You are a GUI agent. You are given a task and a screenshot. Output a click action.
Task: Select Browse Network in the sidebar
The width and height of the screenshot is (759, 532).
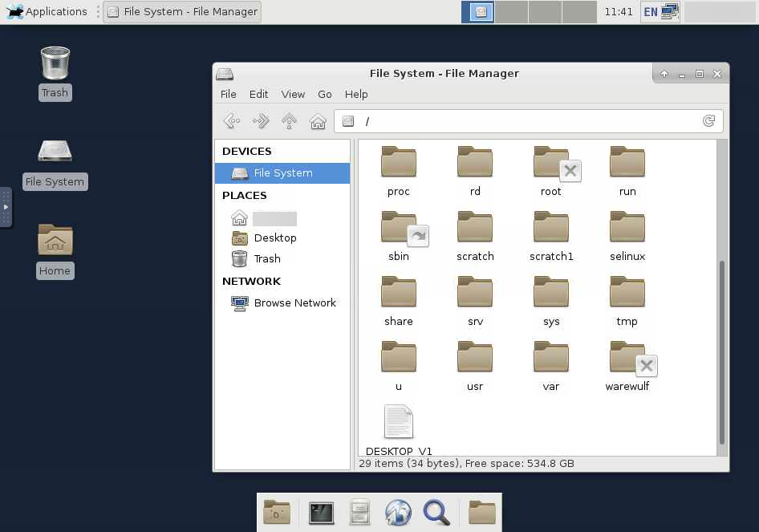click(294, 303)
